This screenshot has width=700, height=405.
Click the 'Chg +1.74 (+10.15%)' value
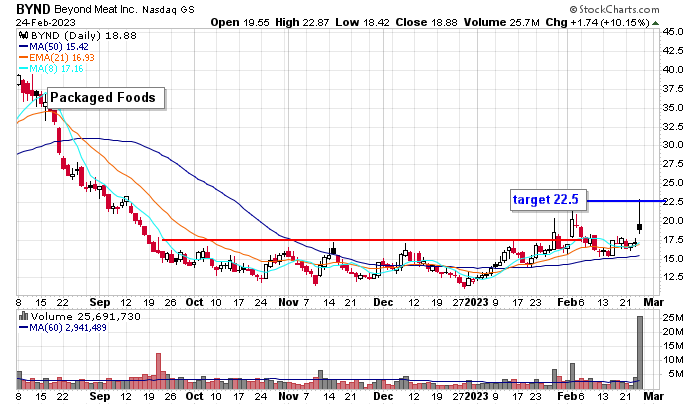tap(597, 22)
